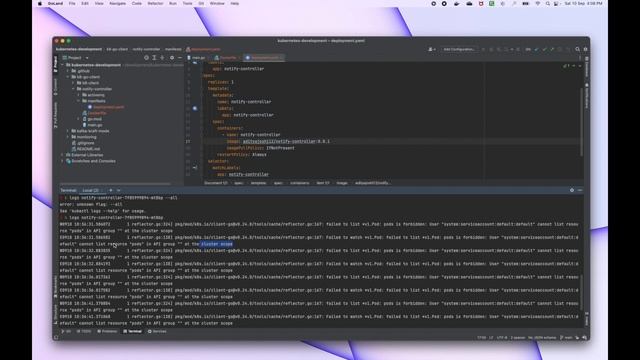Collapse kubernetes-development root folder
Image resolution: width=640 pixels, height=360 pixels.
tap(62, 65)
